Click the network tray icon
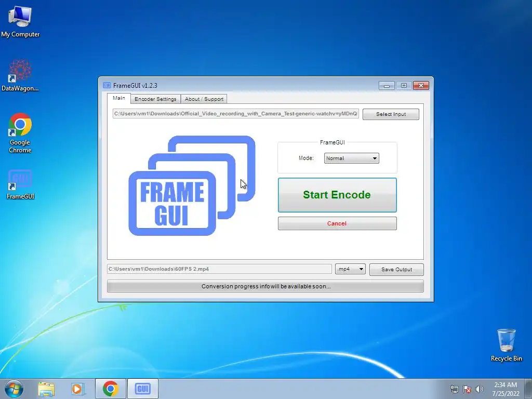The height and width of the screenshot is (399, 532). point(454,389)
